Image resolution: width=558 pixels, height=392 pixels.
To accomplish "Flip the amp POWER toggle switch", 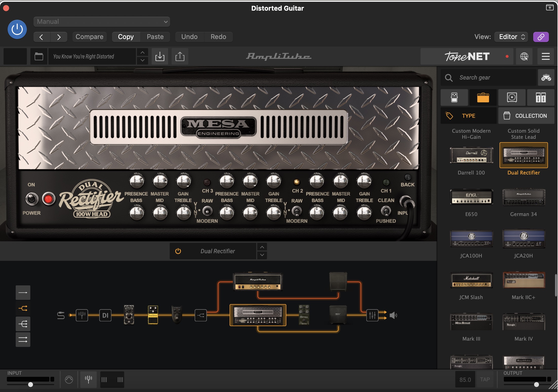I will point(32,199).
